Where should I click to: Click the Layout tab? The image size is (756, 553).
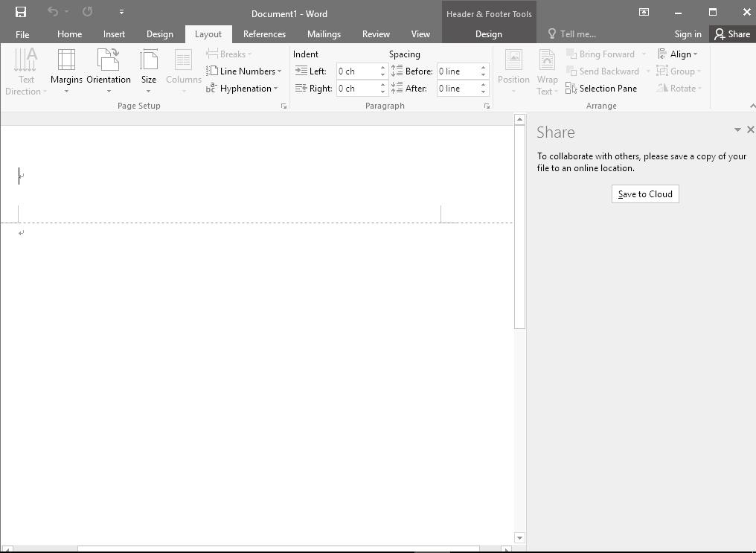(208, 34)
